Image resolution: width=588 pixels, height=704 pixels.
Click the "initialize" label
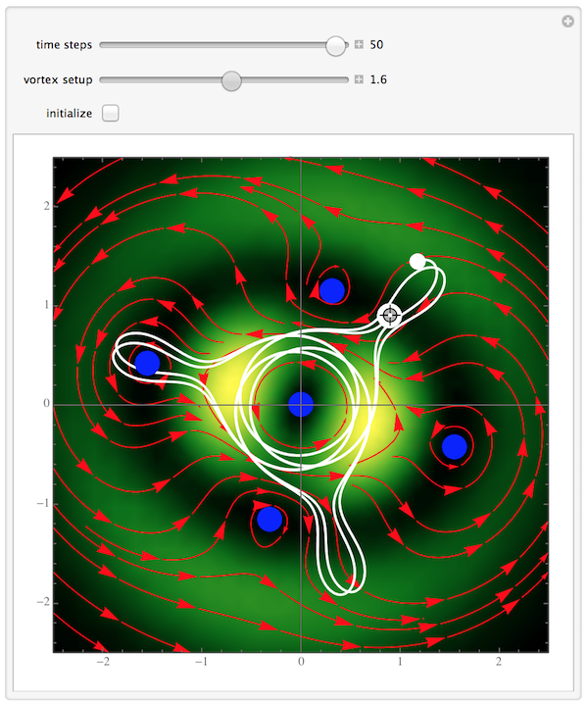tap(70, 113)
